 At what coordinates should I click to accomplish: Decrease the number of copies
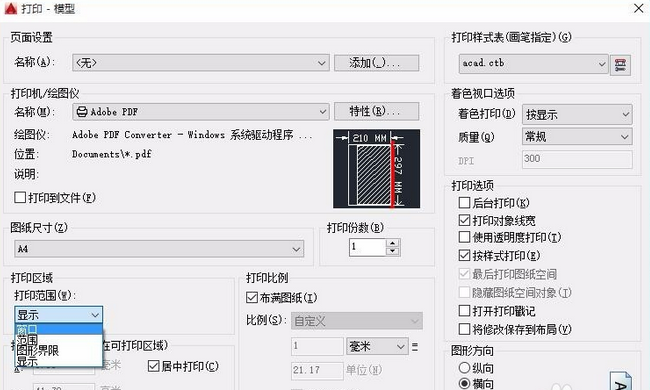(393, 251)
